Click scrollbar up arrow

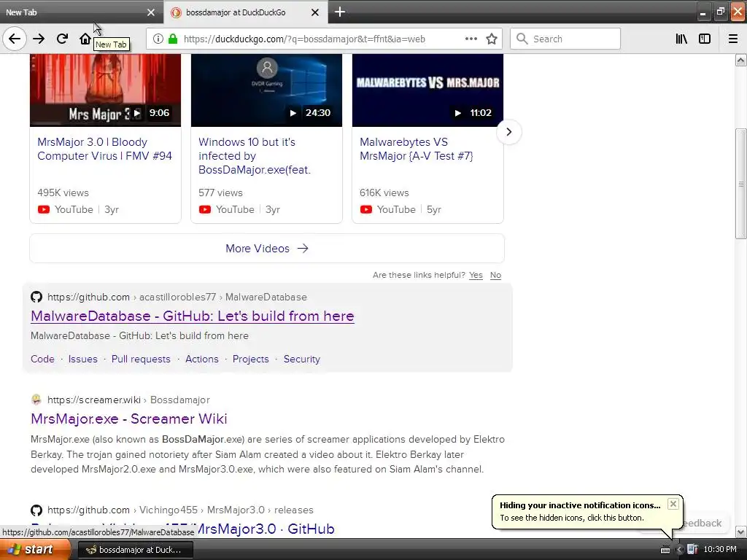pos(741,60)
